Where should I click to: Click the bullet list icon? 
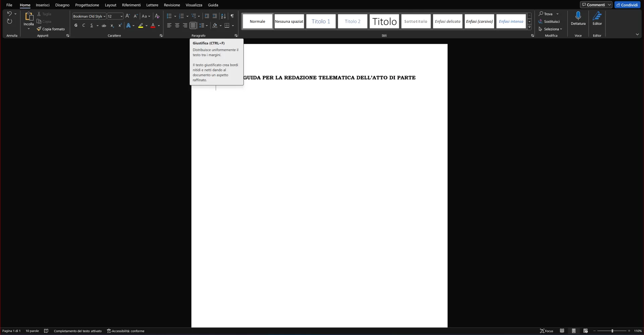[x=169, y=16]
